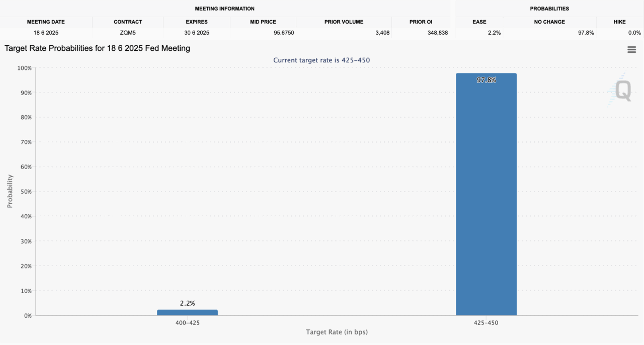Click the CONTRACT column header
The image size is (644, 345).
point(128,22)
